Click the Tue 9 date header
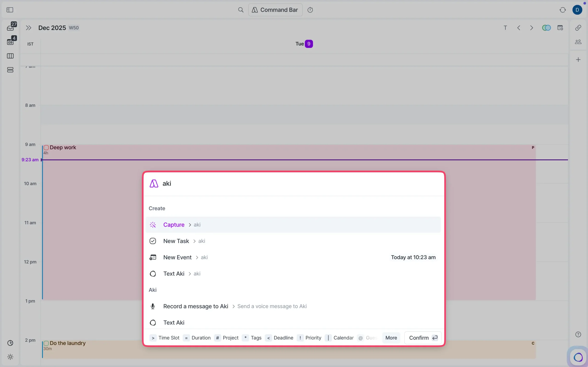The image size is (588, 367). 304,44
